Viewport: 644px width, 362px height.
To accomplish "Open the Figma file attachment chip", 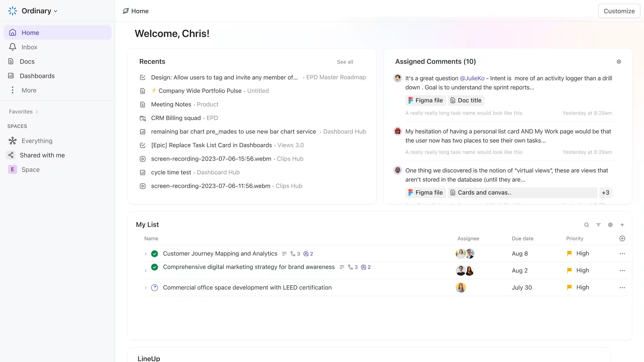I will pyautogui.click(x=425, y=100).
